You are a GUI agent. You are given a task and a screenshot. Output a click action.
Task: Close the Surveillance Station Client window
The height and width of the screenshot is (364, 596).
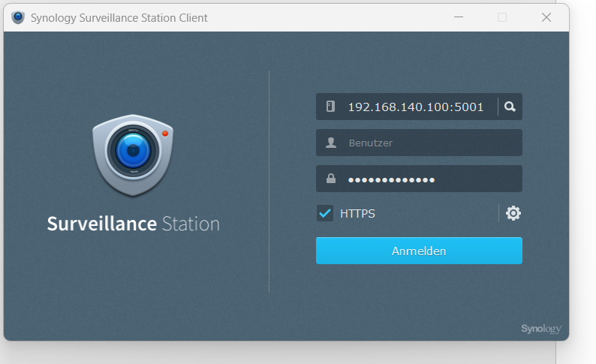(x=546, y=17)
